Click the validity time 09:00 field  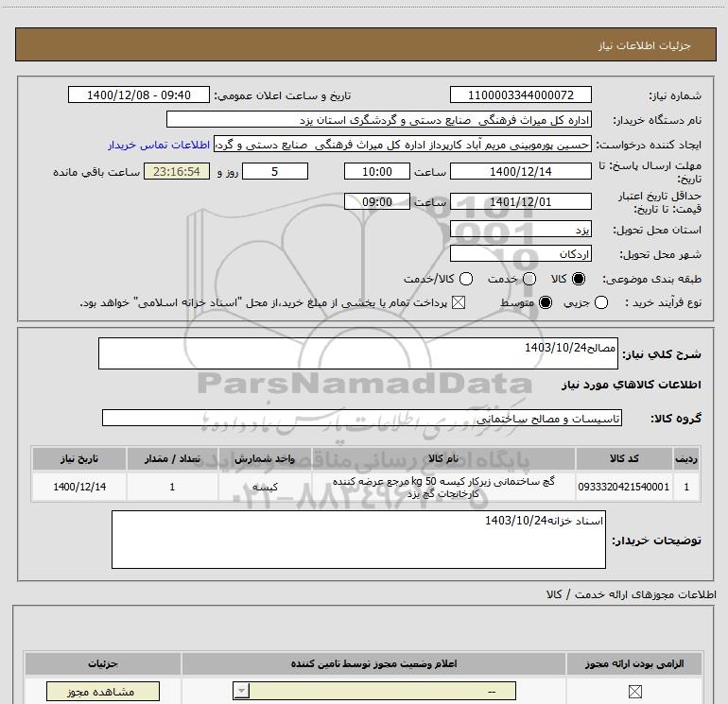[x=377, y=202]
